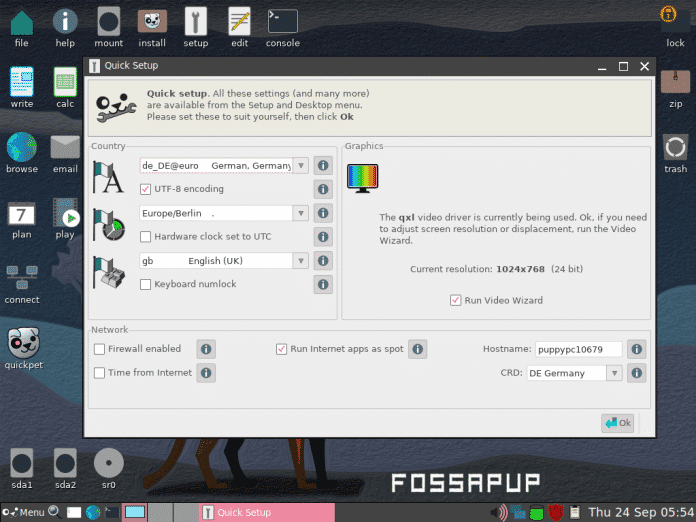Image resolution: width=696 pixels, height=522 pixels.
Task: Expand the Europe/Berlin timezone dropdown
Action: pos(299,213)
